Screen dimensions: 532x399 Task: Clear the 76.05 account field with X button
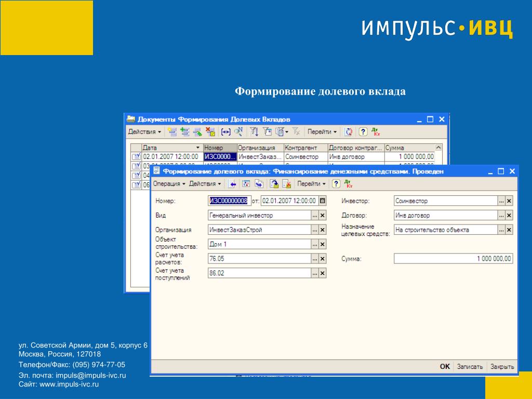(x=323, y=259)
